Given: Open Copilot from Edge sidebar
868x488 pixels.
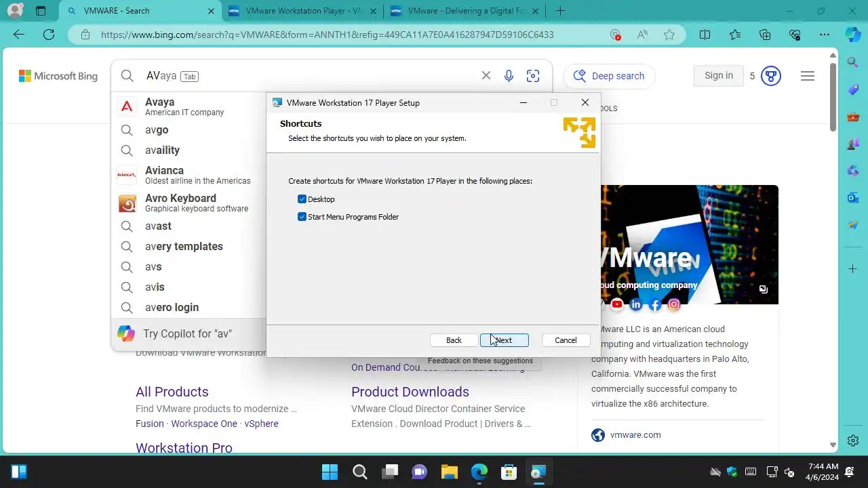Looking at the screenshot, I should coord(853,35).
